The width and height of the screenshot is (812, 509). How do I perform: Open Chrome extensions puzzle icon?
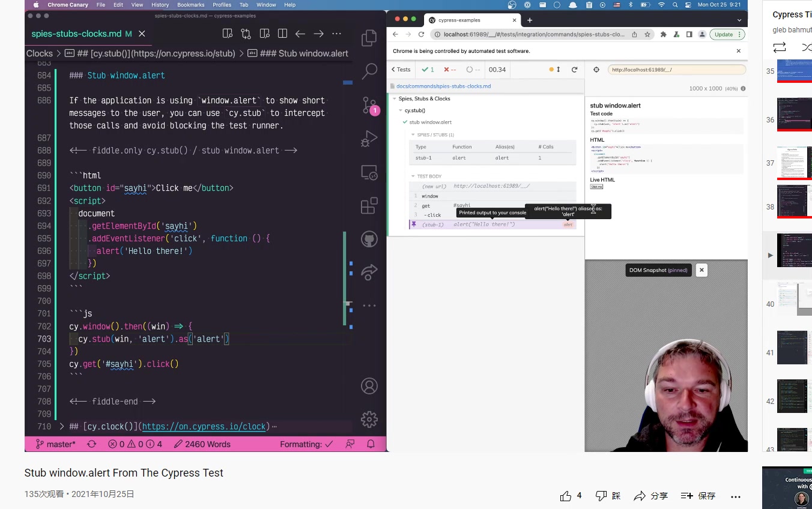coord(663,34)
